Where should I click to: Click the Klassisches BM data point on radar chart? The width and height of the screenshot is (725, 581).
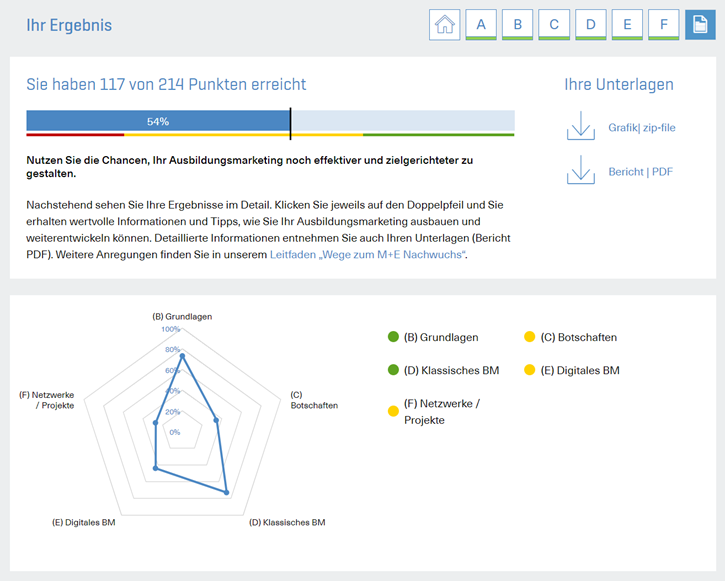tap(227, 493)
